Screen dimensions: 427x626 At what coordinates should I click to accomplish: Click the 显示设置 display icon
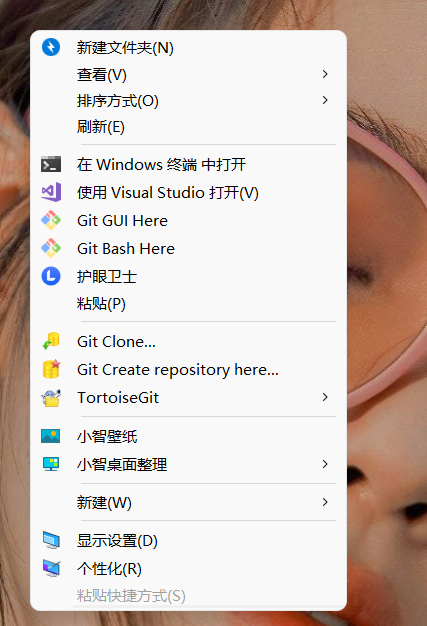pos(51,540)
